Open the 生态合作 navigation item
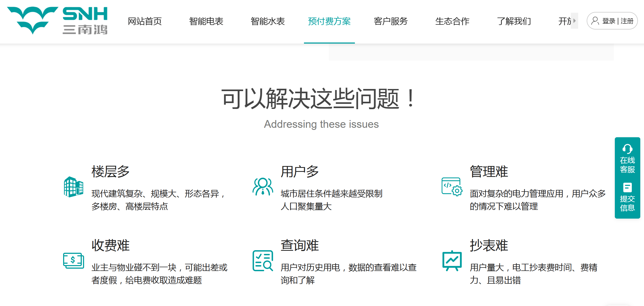644x306 pixels. coord(452,21)
